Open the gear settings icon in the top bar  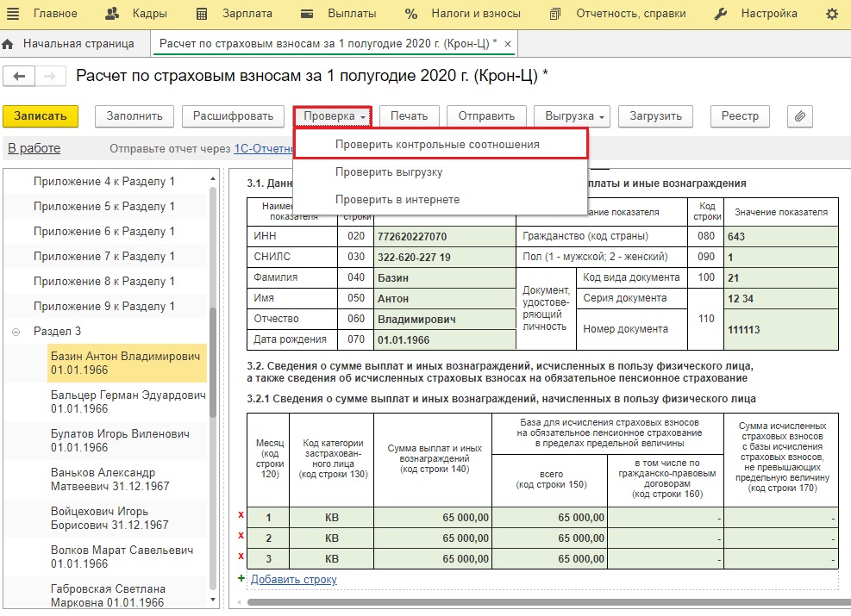pos(832,14)
